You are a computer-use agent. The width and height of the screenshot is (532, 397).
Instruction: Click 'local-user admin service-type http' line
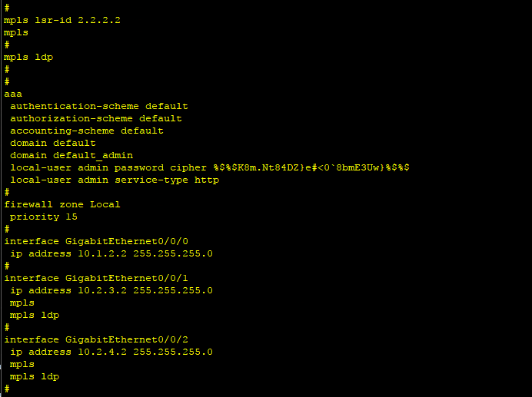point(115,180)
